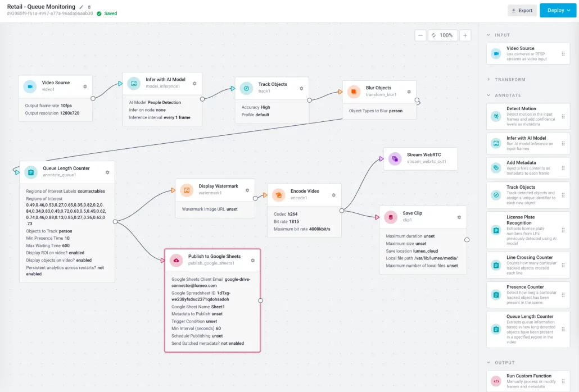This screenshot has height=392, width=579.
Task: Click the pencil icon to rename pipeline
Action: pos(82,7)
